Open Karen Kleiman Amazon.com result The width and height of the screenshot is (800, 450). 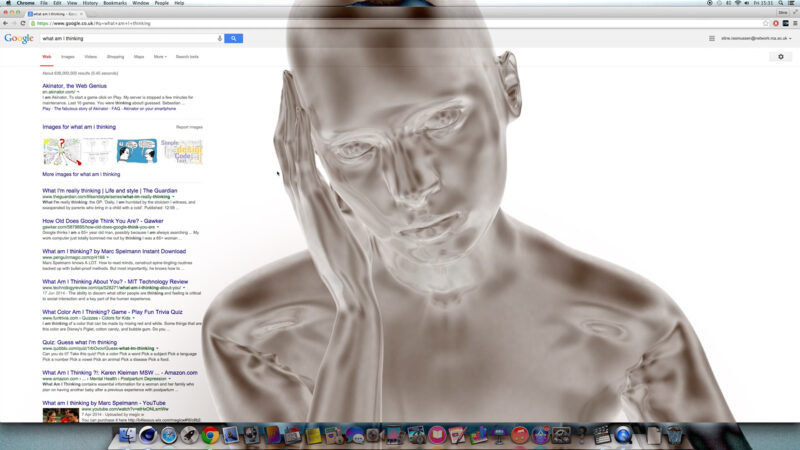(120, 372)
